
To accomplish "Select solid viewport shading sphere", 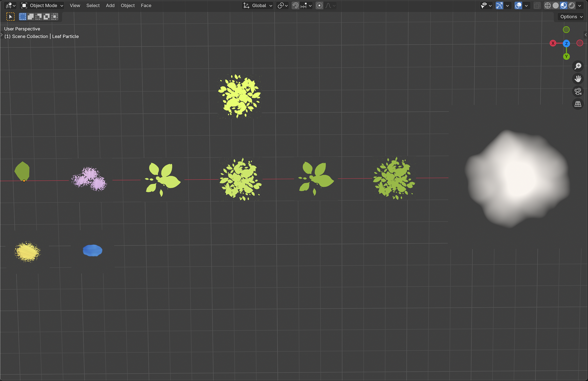I will [556, 6].
